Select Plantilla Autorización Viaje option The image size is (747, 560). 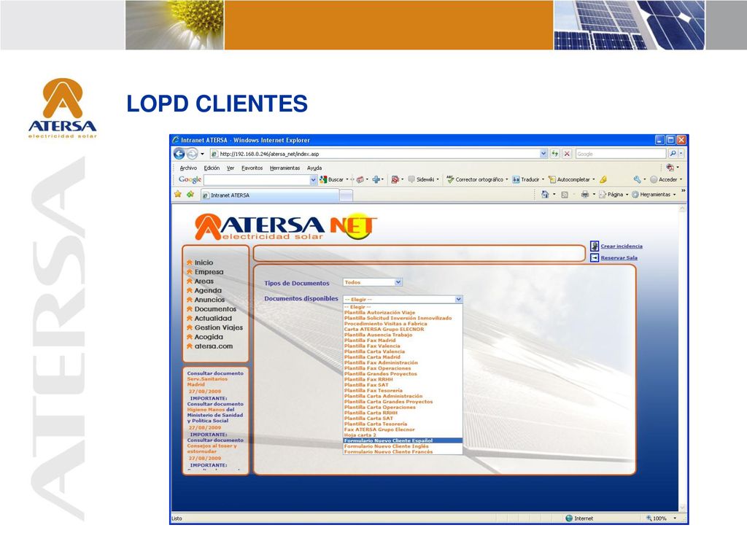(x=403, y=312)
